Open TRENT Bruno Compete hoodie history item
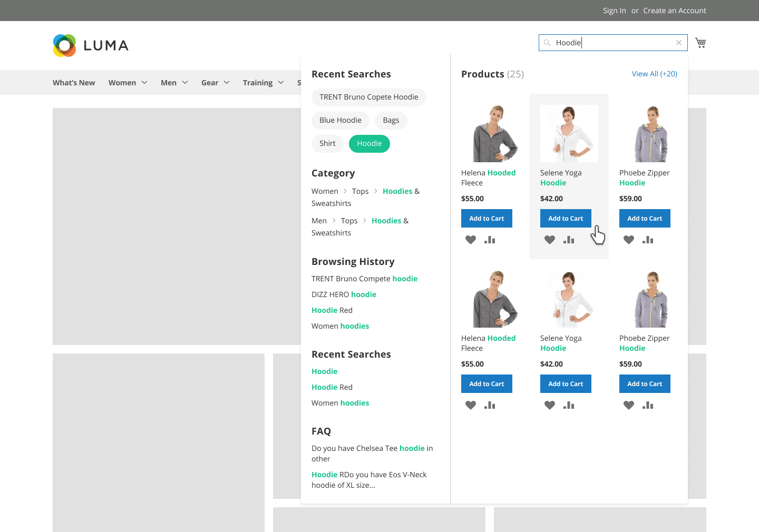The width and height of the screenshot is (759, 532). pos(364,279)
